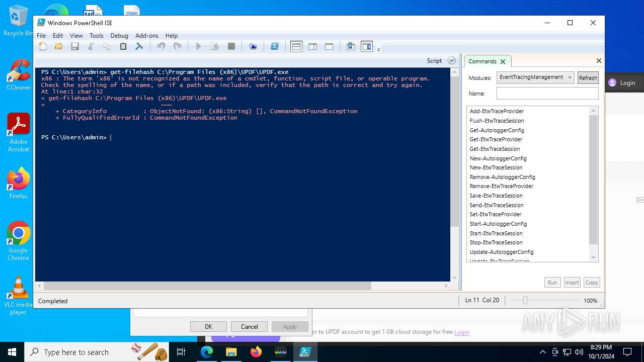Viewport: 644px width, 362px height.
Task: Click the Copy toolbar icon
Action: tap(107, 46)
